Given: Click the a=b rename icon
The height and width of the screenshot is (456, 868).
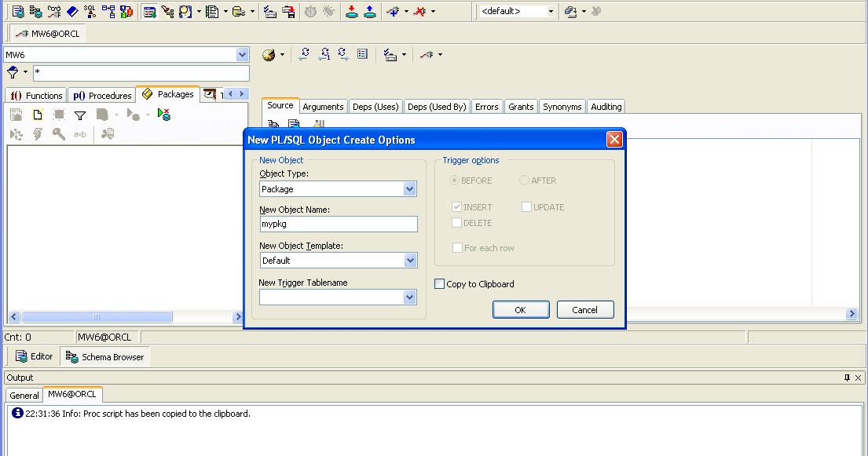Looking at the screenshot, I should (x=79, y=133).
